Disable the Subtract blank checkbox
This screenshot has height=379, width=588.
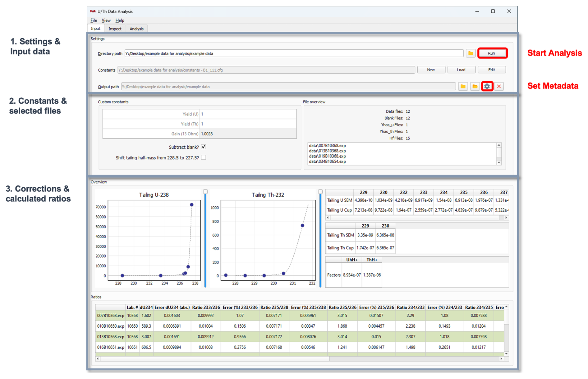pos(204,147)
